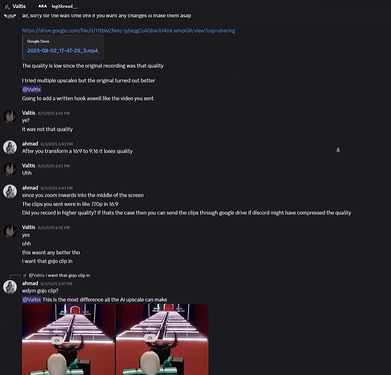Click the Google Docs embed card
Image resolution: width=391 pixels, height=375 pixels.
63,47
